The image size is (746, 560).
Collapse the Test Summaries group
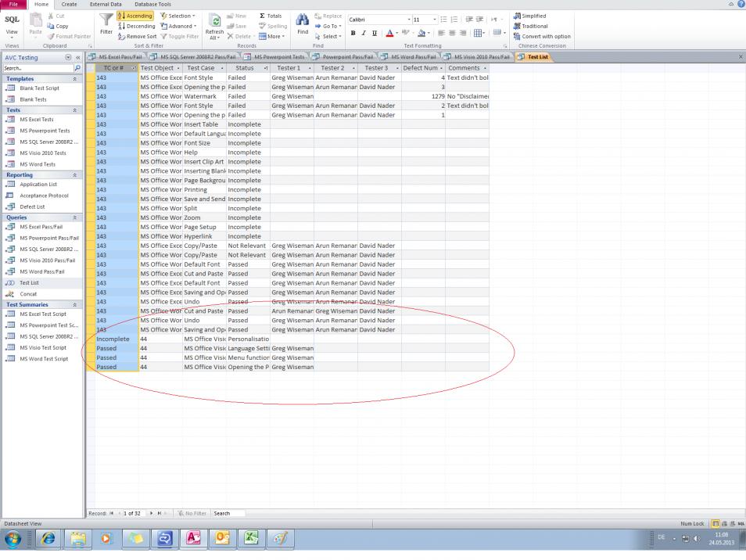75,304
